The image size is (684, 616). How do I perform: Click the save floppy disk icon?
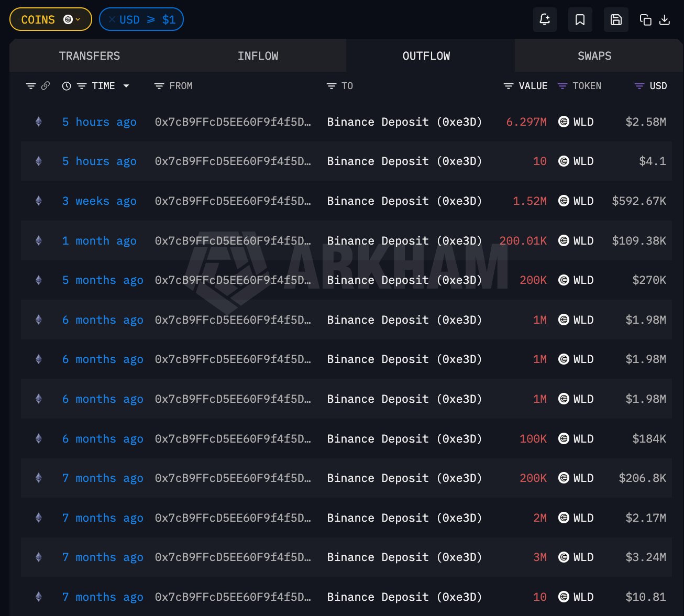pyautogui.click(x=616, y=20)
